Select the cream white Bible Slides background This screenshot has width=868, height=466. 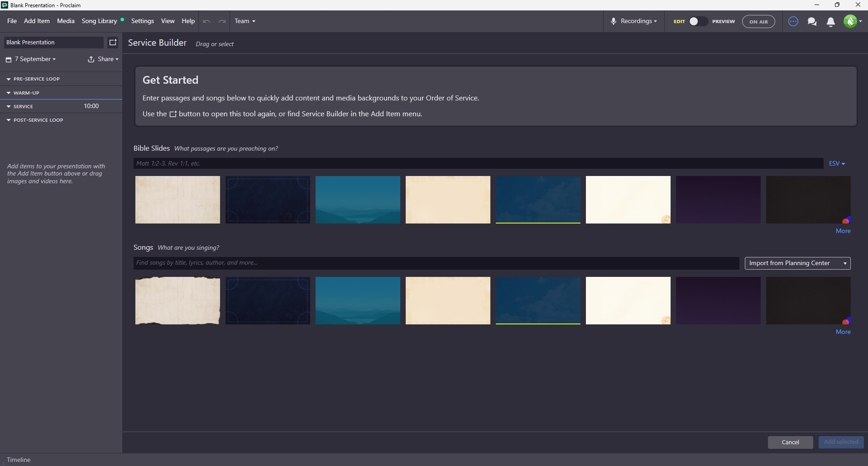coord(628,200)
